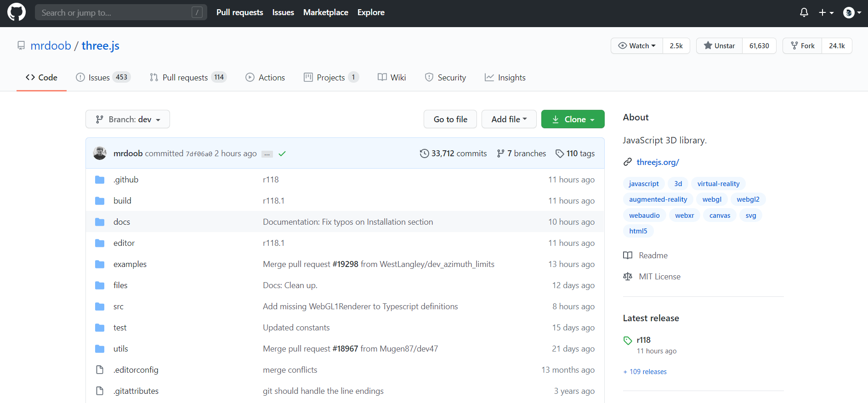Open the test folder
868x403 pixels.
pos(120,327)
